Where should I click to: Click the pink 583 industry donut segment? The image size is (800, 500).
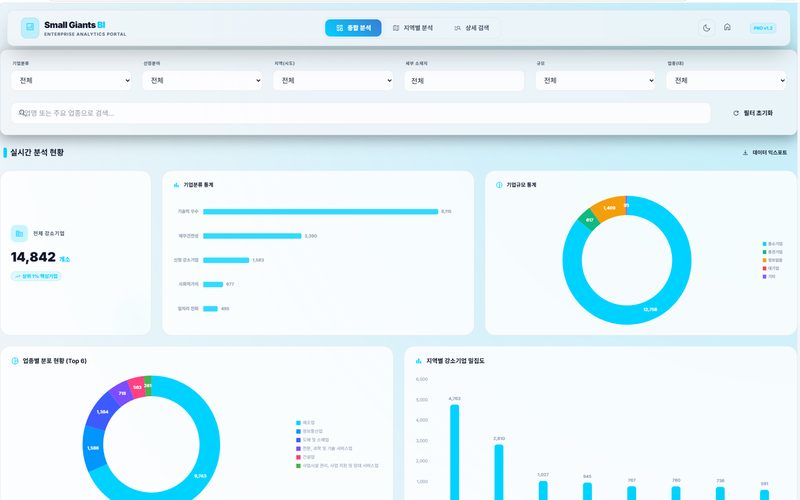click(x=137, y=387)
